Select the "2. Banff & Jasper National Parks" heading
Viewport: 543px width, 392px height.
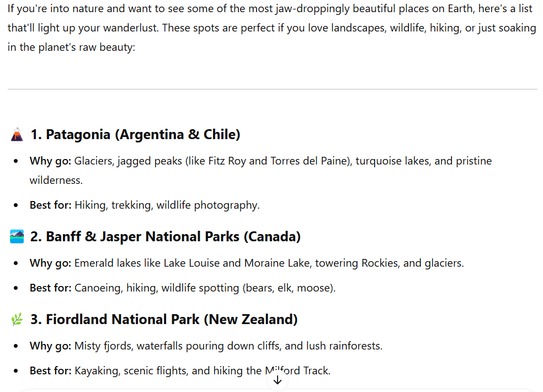166,237
